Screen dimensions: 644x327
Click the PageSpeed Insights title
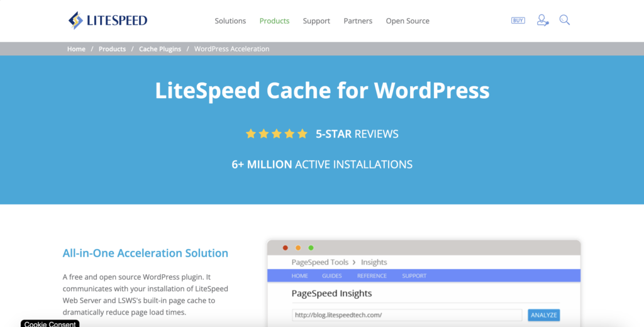331,293
